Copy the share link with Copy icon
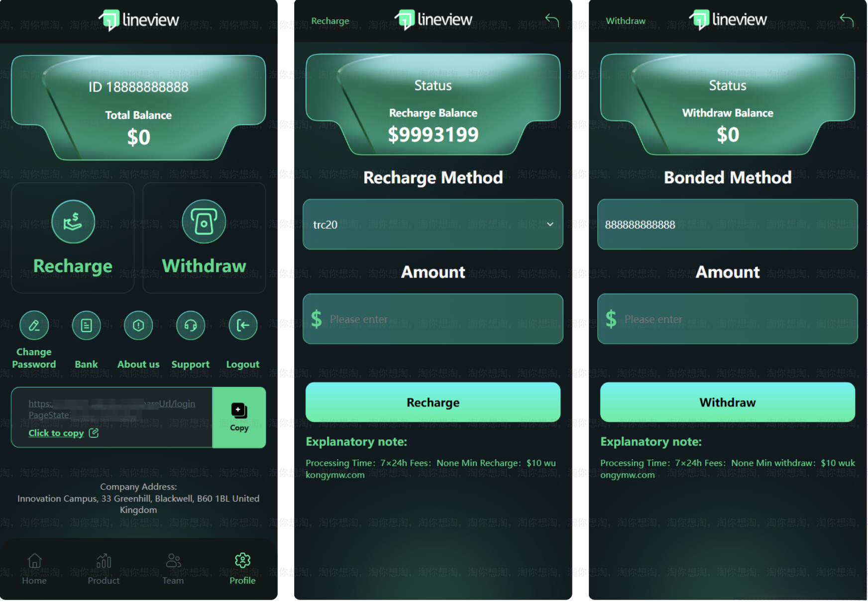This screenshot has height=602, width=868. (239, 417)
